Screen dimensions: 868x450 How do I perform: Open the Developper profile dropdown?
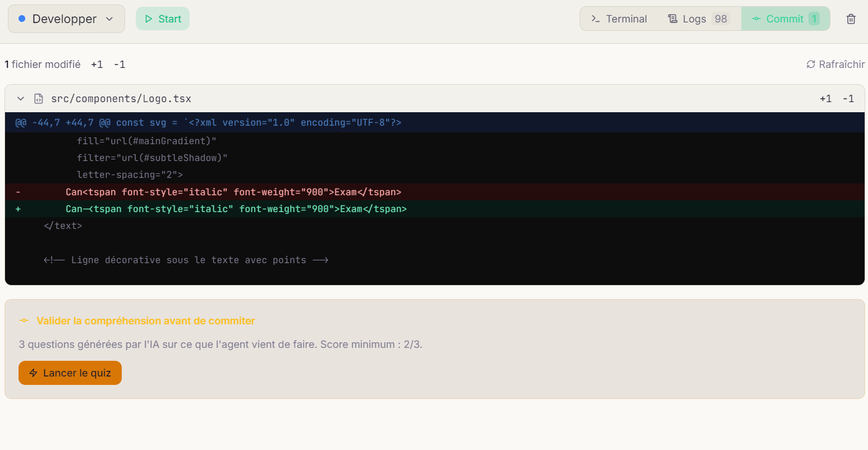[x=66, y=19]
